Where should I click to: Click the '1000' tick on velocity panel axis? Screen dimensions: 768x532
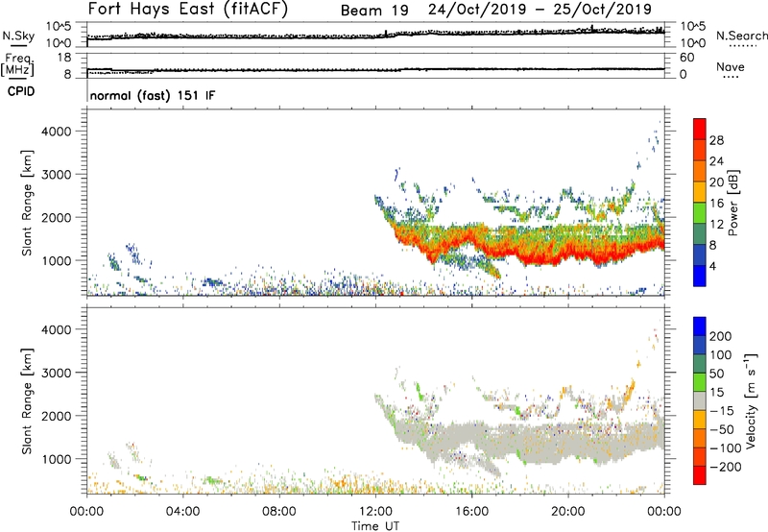coord(56,459)
